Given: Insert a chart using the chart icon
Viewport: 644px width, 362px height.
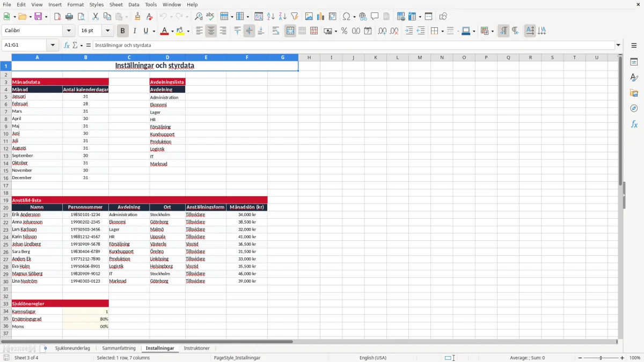Looking at the screenshot, I should point(321,17).
